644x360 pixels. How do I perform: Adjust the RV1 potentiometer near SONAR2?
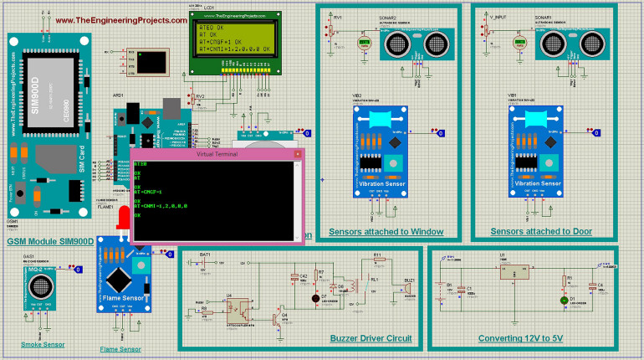[x=330, y=28]
